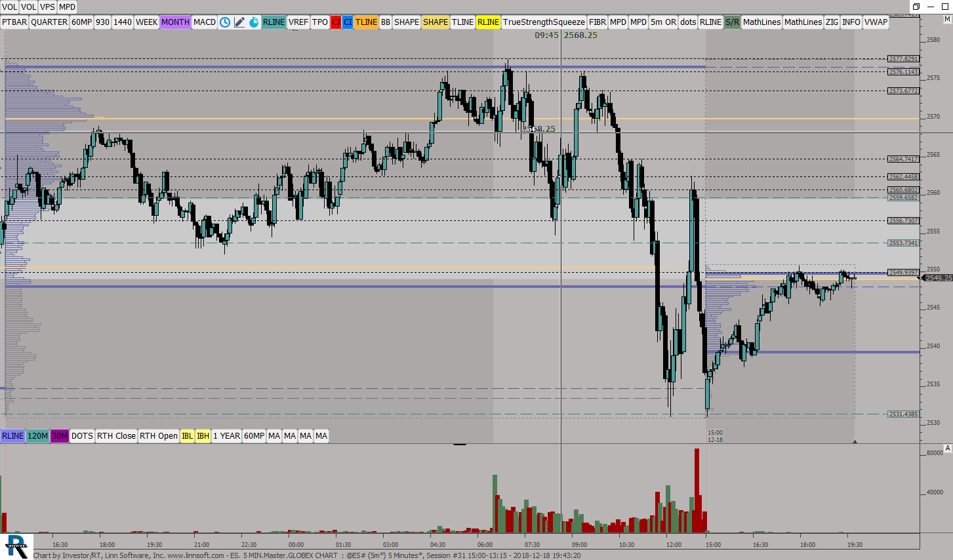Click the small 'A' icon above the volume scale
This screenshot has height=560, width=953.
click(947, 449)
